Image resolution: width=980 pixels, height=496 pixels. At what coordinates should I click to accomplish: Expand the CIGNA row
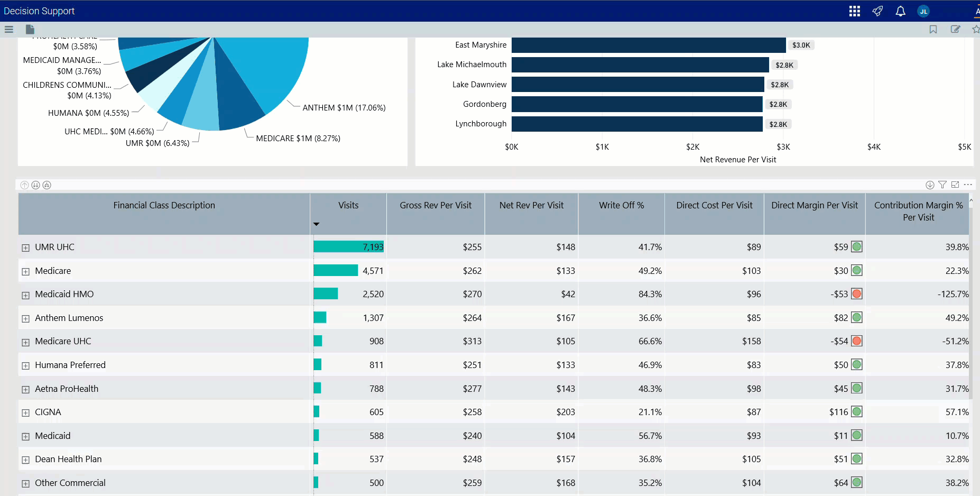pos(25,413)
